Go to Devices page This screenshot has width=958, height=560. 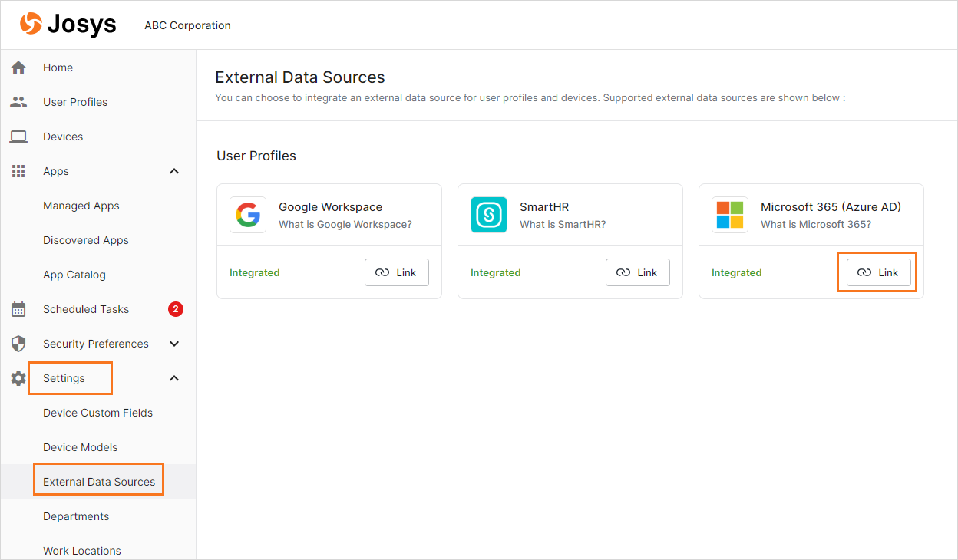(x=63, y=137)
